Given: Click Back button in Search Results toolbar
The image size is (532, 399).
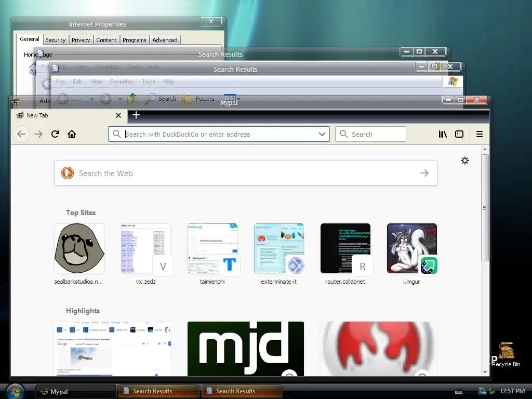Looking at the screenshot, I should [70, 99].
